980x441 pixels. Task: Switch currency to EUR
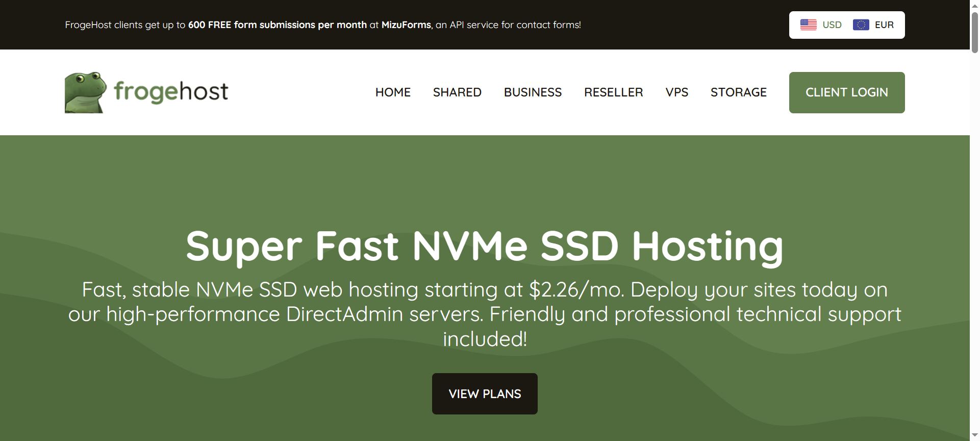coord(884,25)
